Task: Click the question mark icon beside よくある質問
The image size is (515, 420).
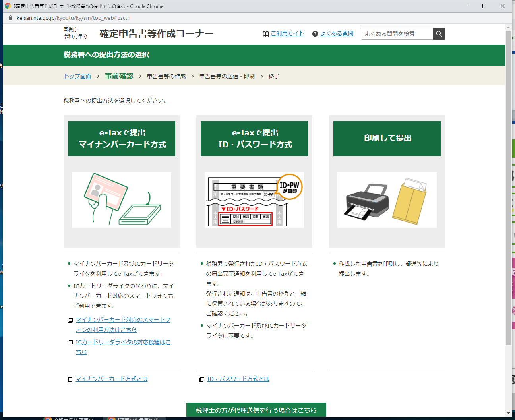Action: tap(315, 34)
